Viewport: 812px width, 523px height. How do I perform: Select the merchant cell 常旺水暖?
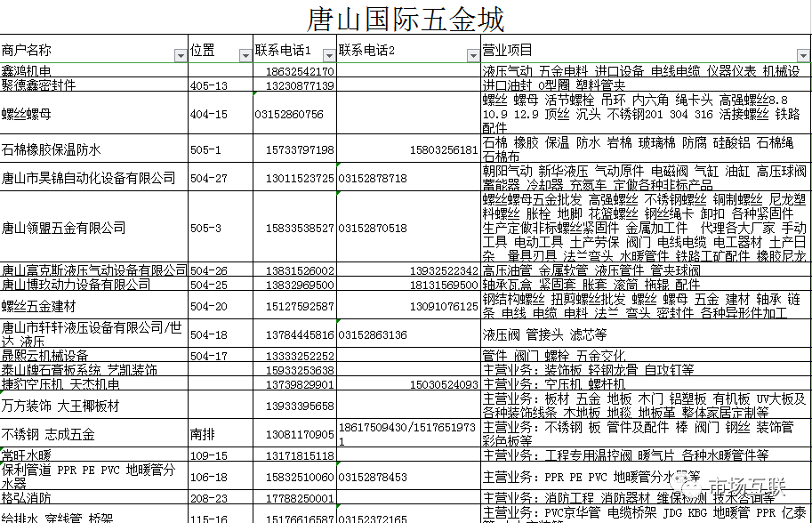[x=93, y=455]
